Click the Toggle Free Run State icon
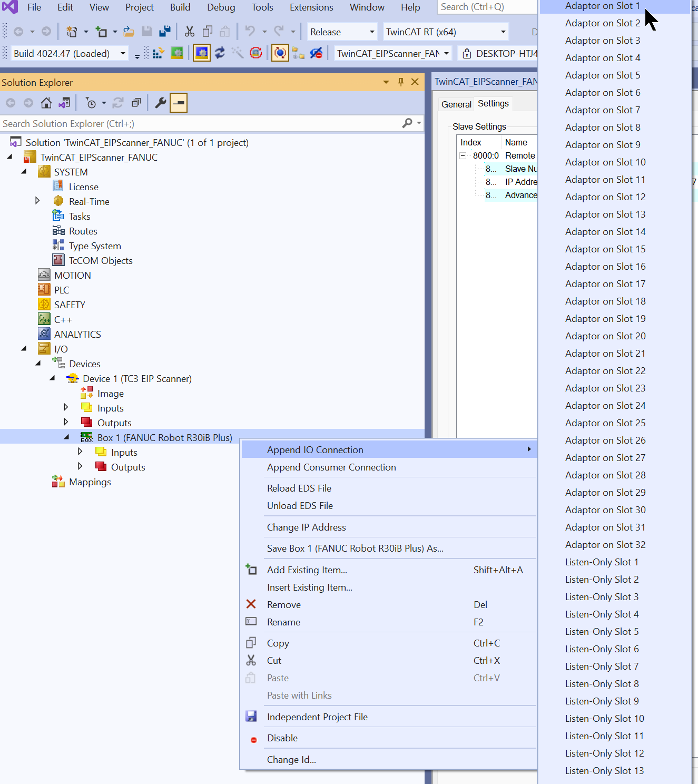The image size is (698, 784). pos(256,53)
